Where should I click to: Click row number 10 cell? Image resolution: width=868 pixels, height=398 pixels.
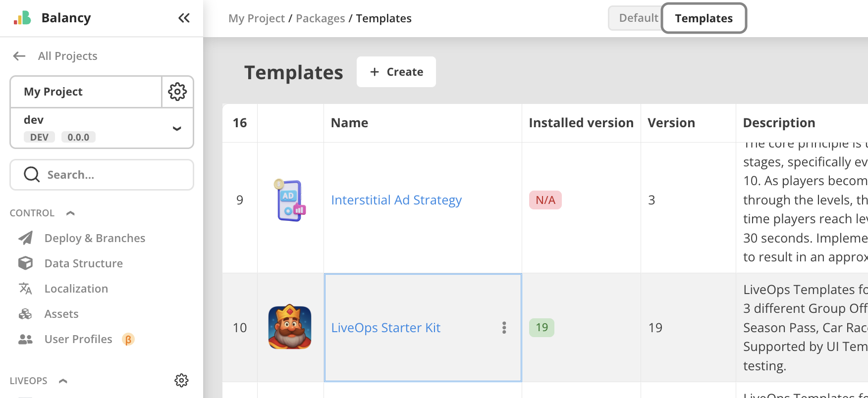click(240, 328)
